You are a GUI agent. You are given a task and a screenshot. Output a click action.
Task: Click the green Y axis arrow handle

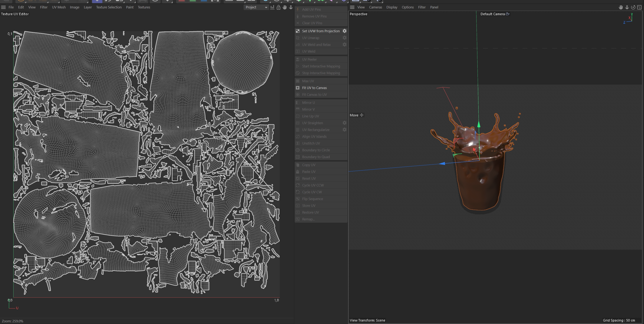(x=479, y=124)
